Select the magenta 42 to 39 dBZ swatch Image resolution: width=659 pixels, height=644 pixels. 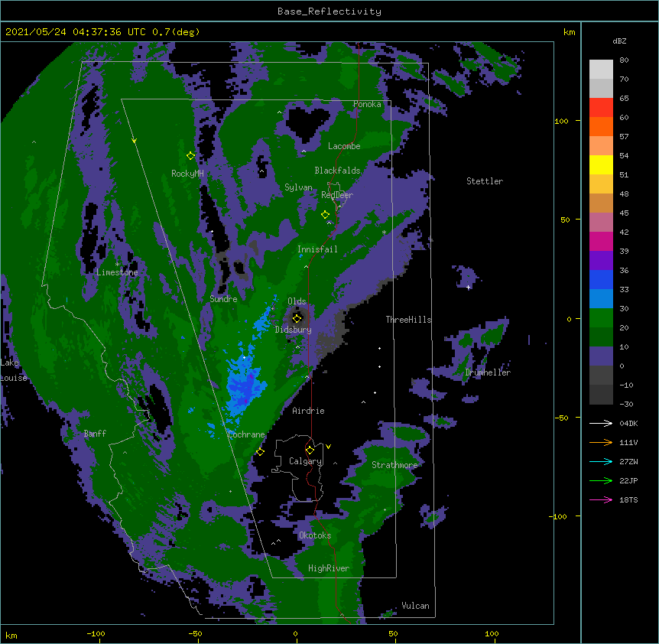601,241
